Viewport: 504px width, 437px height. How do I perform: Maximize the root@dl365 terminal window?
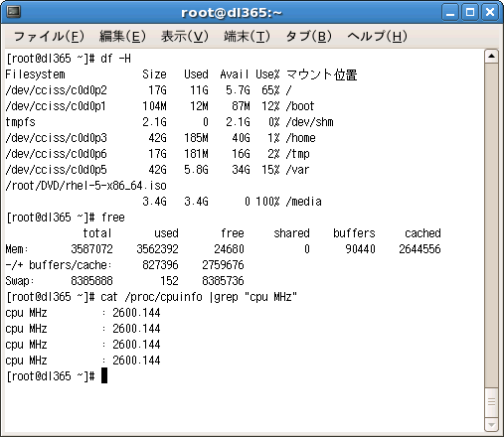470,13
